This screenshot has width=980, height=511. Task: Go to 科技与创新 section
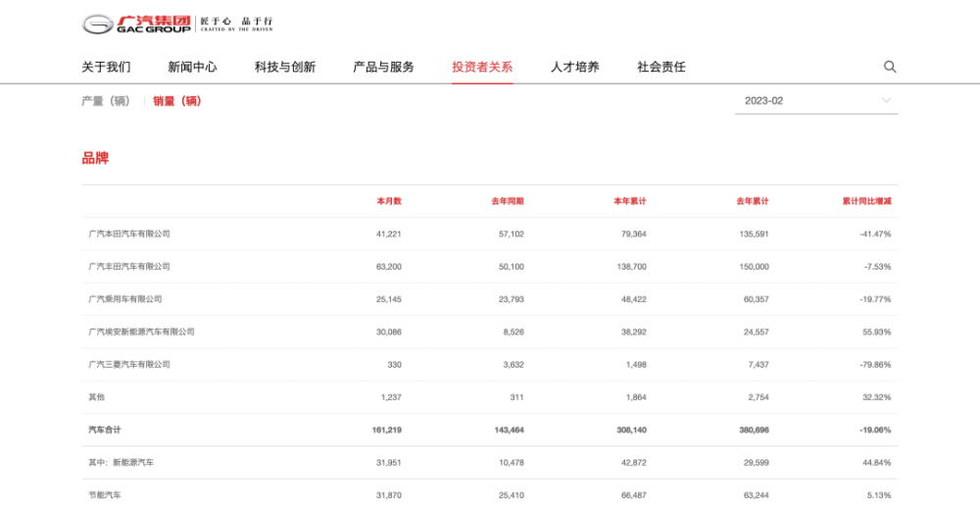pyautogui.click(x=285, y=67)
